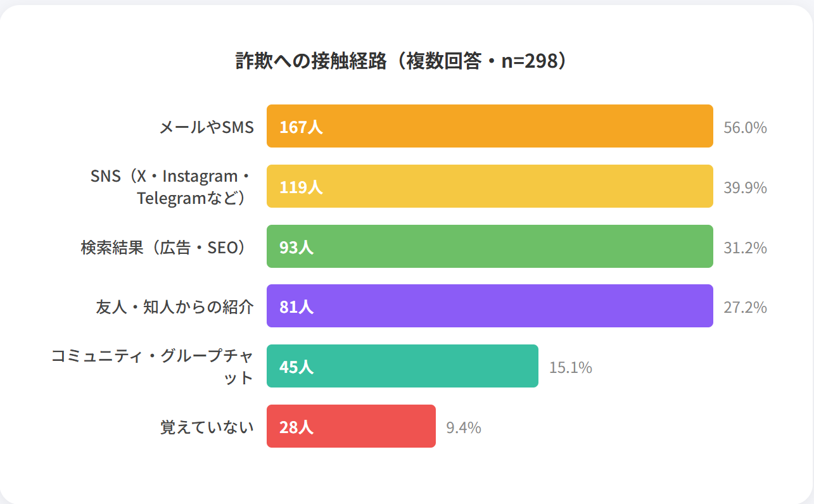Click the 56.0% percentage value
814x504 pixels.
[745, 128]
